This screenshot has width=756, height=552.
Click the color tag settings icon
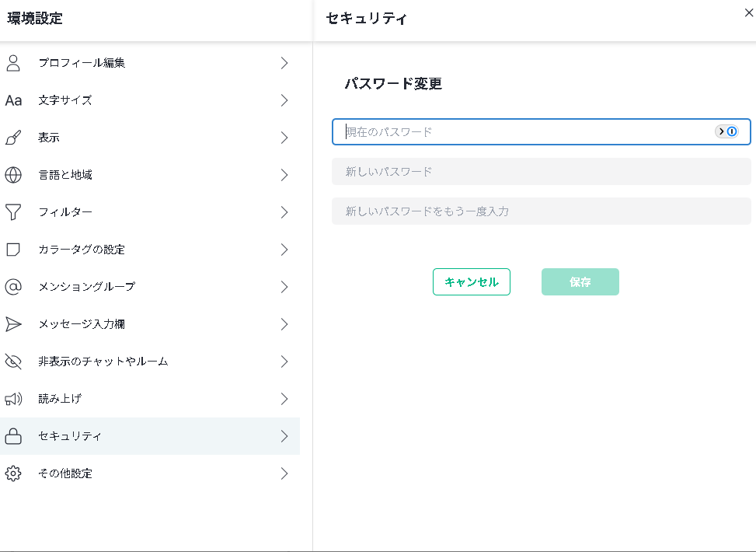click(13, 250)
